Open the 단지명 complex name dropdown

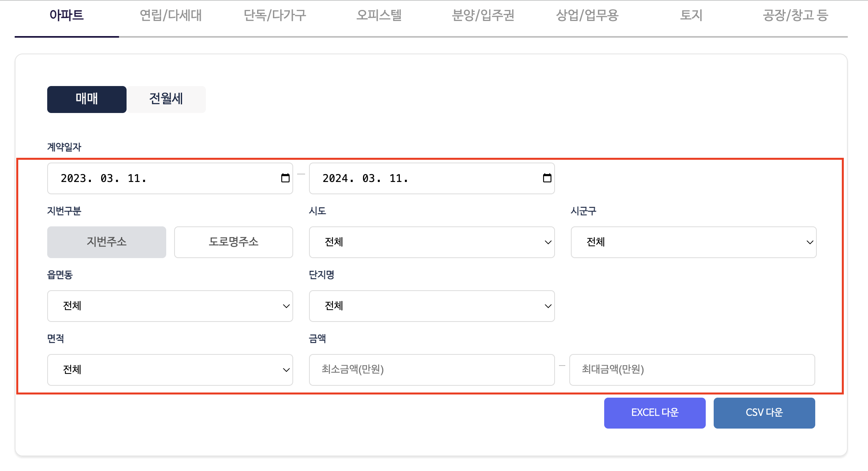click(432, 306)
